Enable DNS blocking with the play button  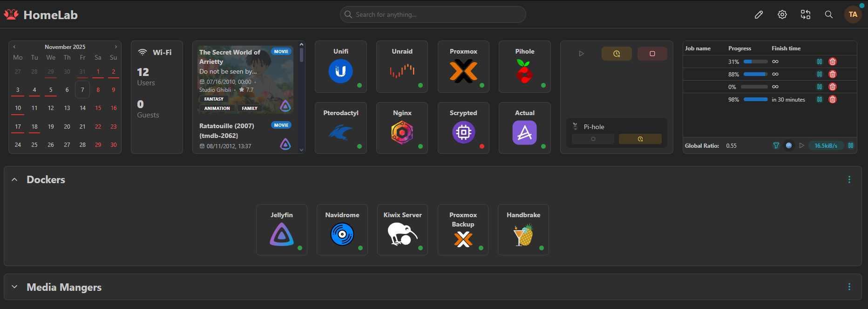581,54
